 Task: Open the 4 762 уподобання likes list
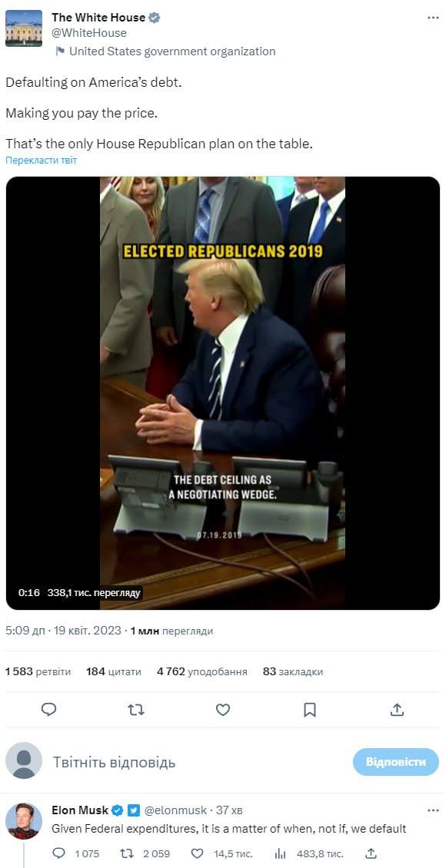click(x=202, y=671)
